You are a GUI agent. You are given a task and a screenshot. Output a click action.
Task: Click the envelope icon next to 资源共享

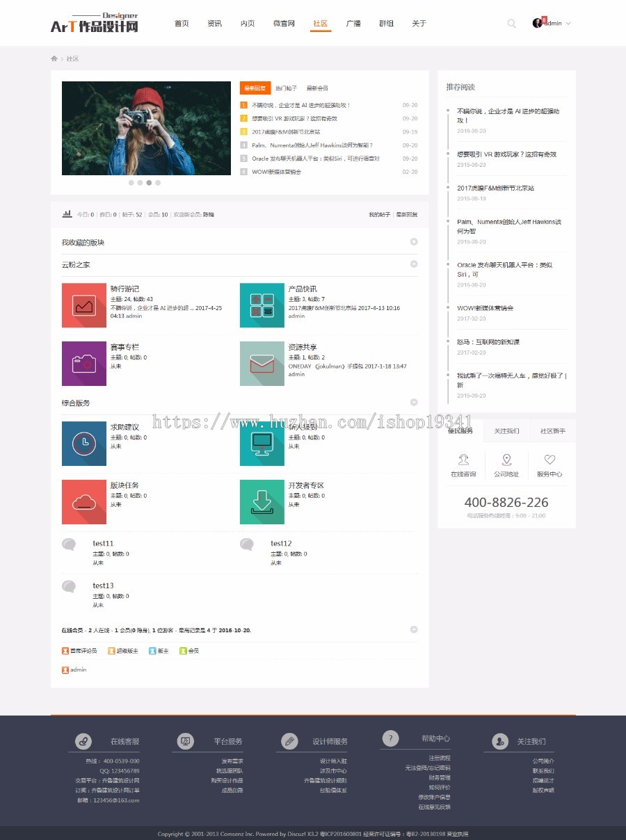pyautogui.click(x=262, y=363)
